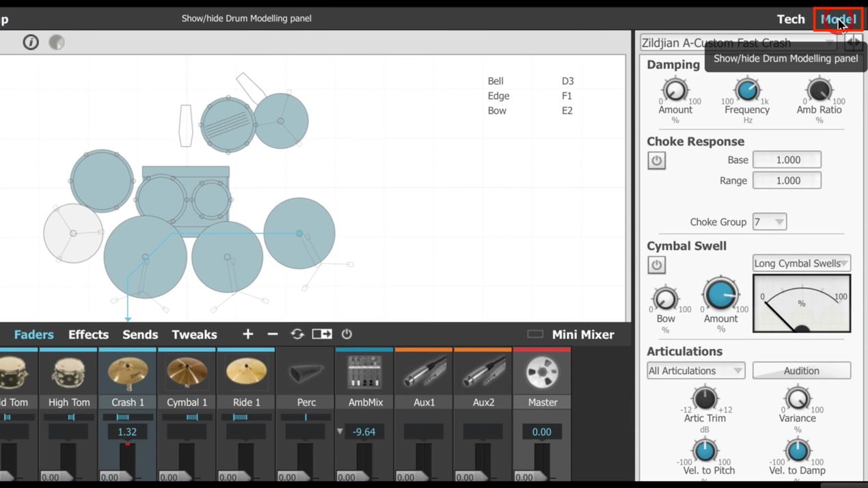Viewport: 868px width, 488px height.
Task: Click the Bell articulation D3 row
Action: coord(531,81)
